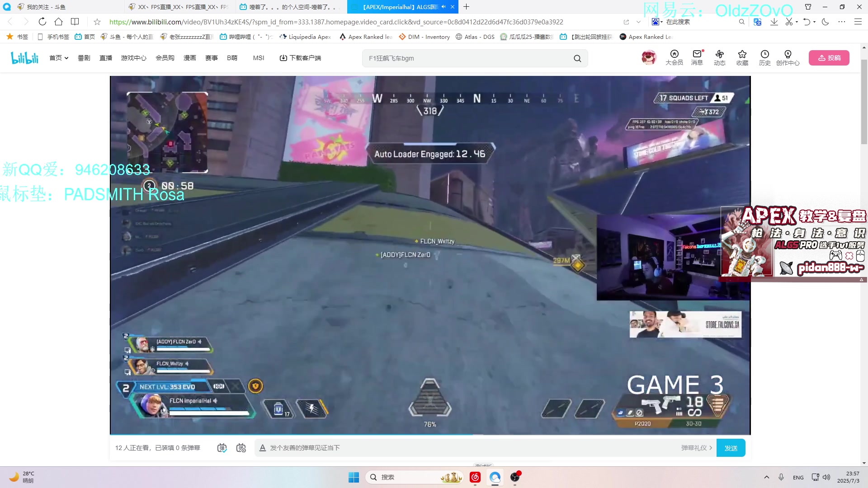Image resolution: width=868 pixels, height=488 pixels.
Task: Open the 赛事 menu item
Action: point(212,58)
